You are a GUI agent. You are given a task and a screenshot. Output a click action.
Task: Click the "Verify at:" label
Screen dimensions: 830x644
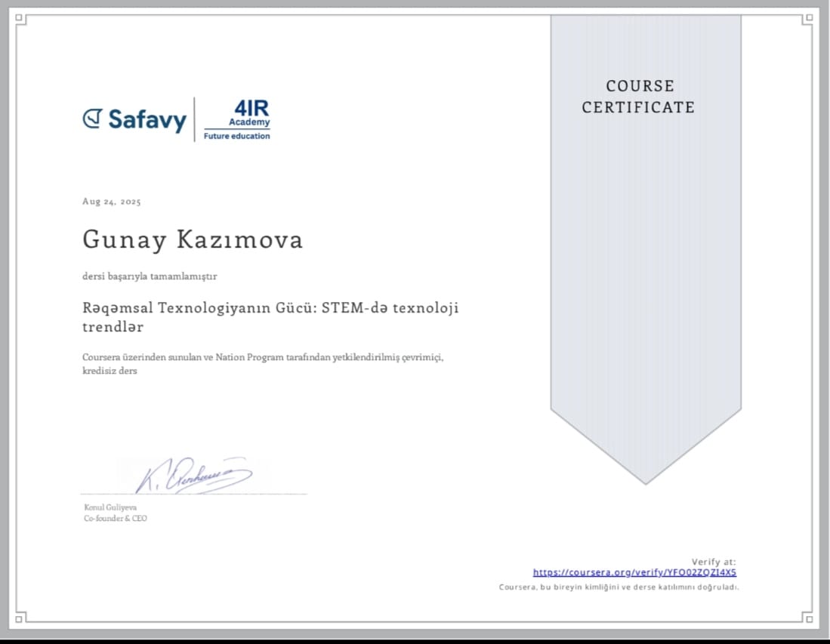[x=713, y=562]
